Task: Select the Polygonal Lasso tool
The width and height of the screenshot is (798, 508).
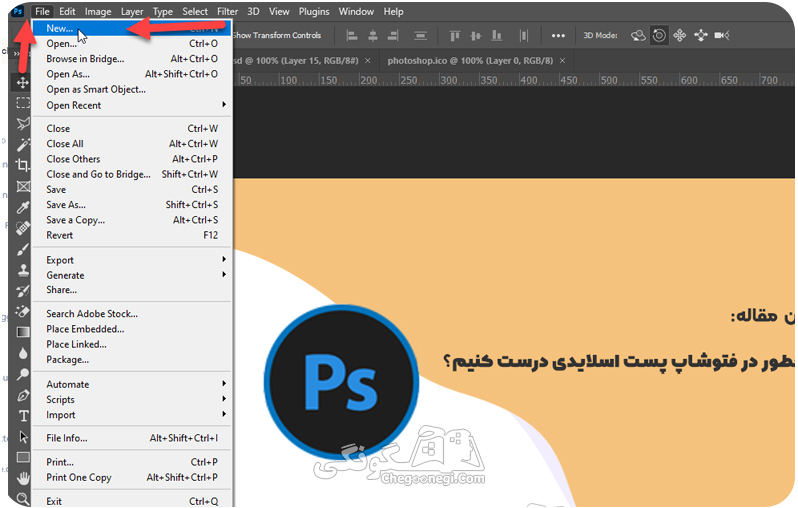Action: (x=22, y=124)
